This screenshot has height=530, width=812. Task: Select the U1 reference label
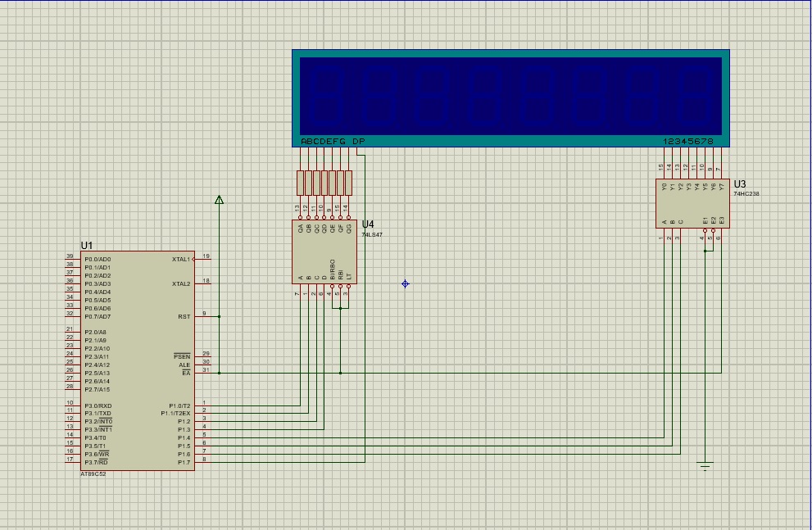[x=87, y=245]
